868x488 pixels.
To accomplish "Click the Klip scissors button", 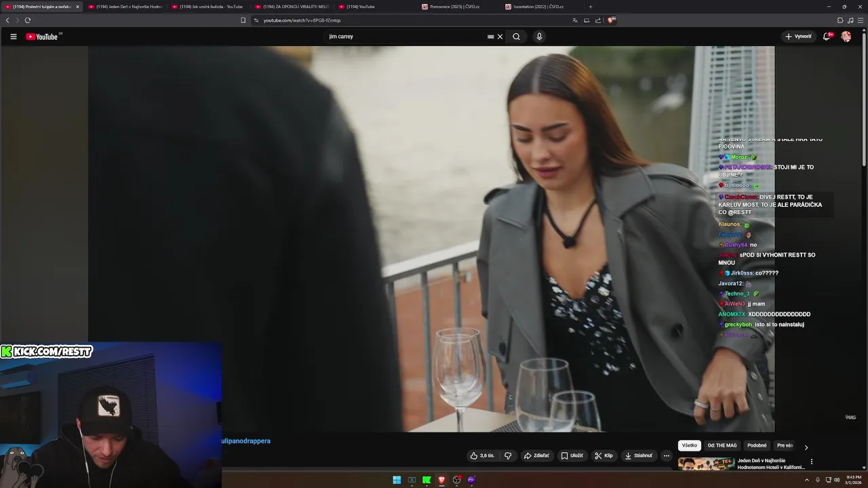I will click(x=604, y=455).
